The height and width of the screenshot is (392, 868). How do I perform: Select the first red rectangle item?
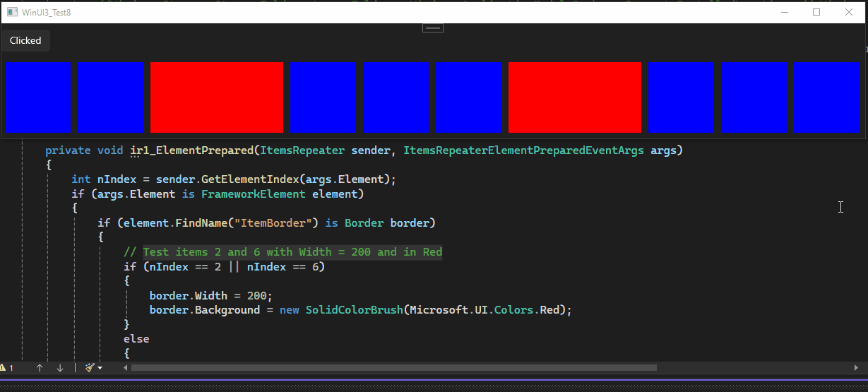217,97
